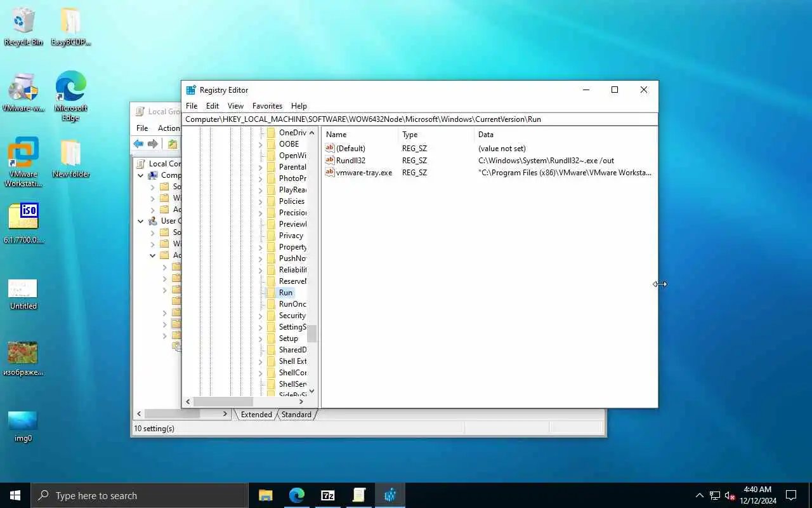Expand the OOBE registry key
812x508 pixels.
(260, 144)
